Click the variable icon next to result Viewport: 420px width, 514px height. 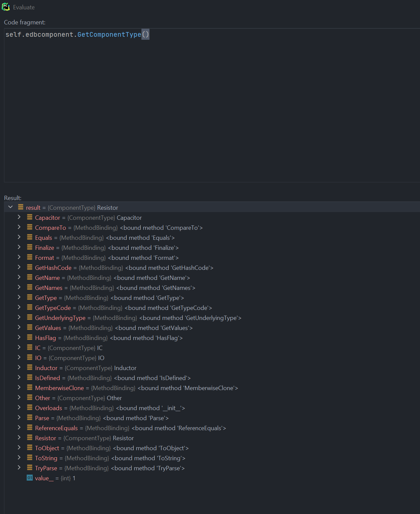20,207
